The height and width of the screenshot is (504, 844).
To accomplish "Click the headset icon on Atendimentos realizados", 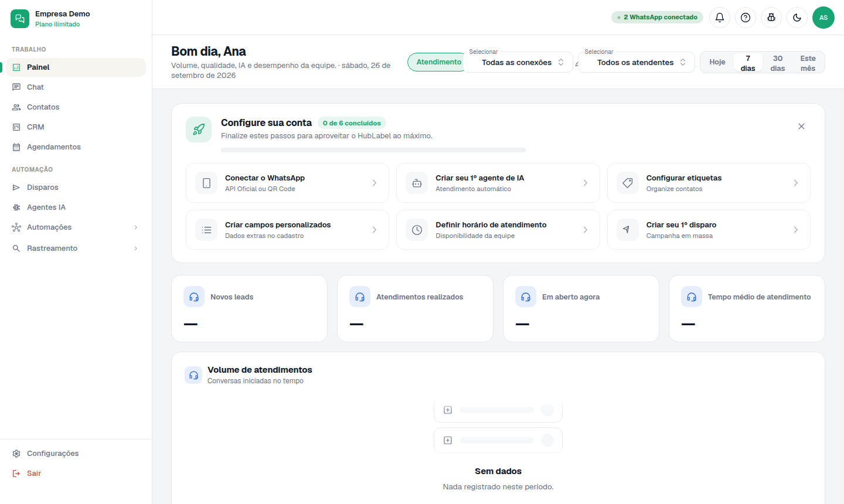I will click(x=360, y=297).
